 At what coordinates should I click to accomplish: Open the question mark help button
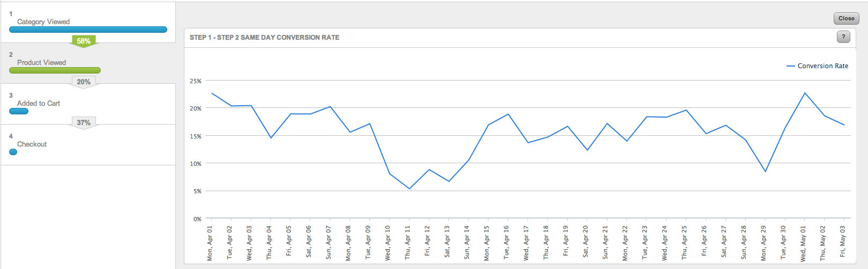click(843, 37)
